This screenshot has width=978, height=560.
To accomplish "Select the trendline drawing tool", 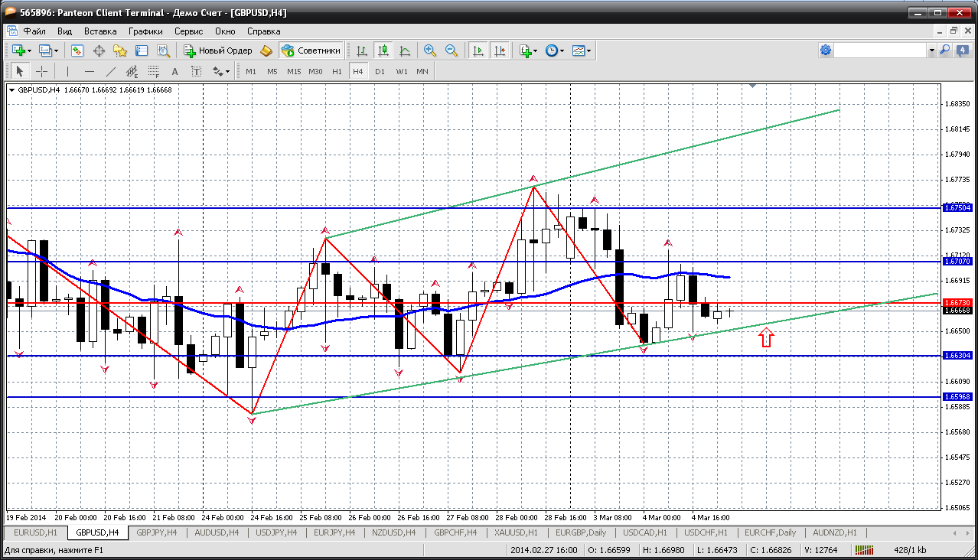I will [x=110, y=71].
